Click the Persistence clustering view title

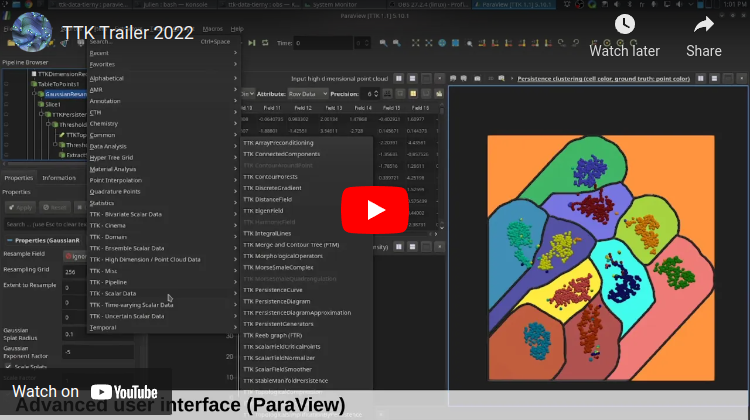[x=603, y=78]
